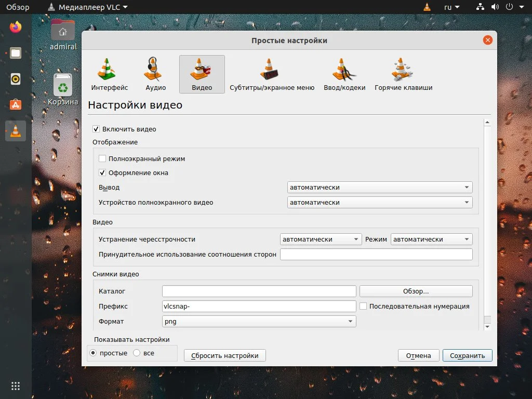The width and height of the screenshot is (532, 399).
Task: Select the Ввод/кодеки section
Action: click(344, 73)
